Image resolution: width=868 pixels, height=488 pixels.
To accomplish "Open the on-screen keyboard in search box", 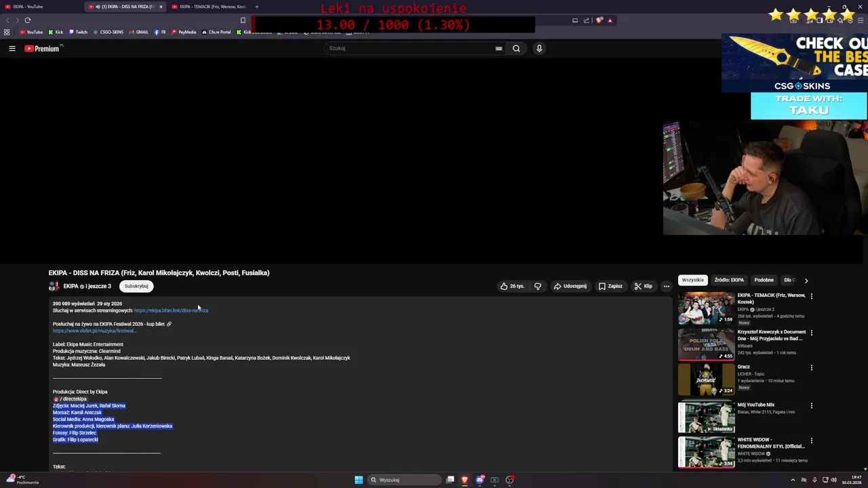I will click(x=498, y=48).
